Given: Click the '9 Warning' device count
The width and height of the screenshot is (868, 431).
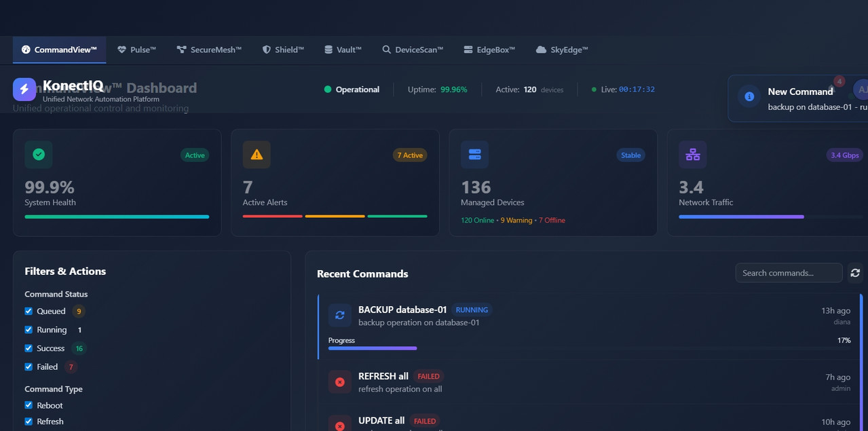Looking at the screenshot, I should click(516, 221).
